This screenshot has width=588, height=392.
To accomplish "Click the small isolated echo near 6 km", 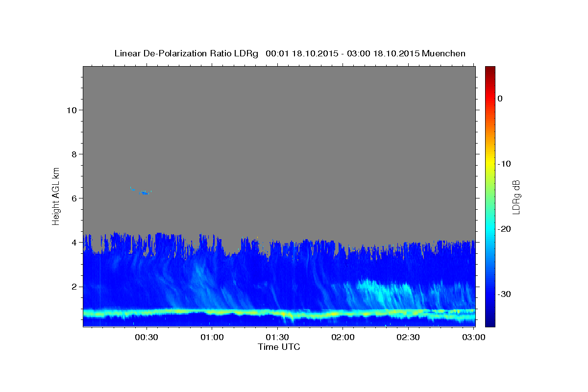I will coord(143,192).
